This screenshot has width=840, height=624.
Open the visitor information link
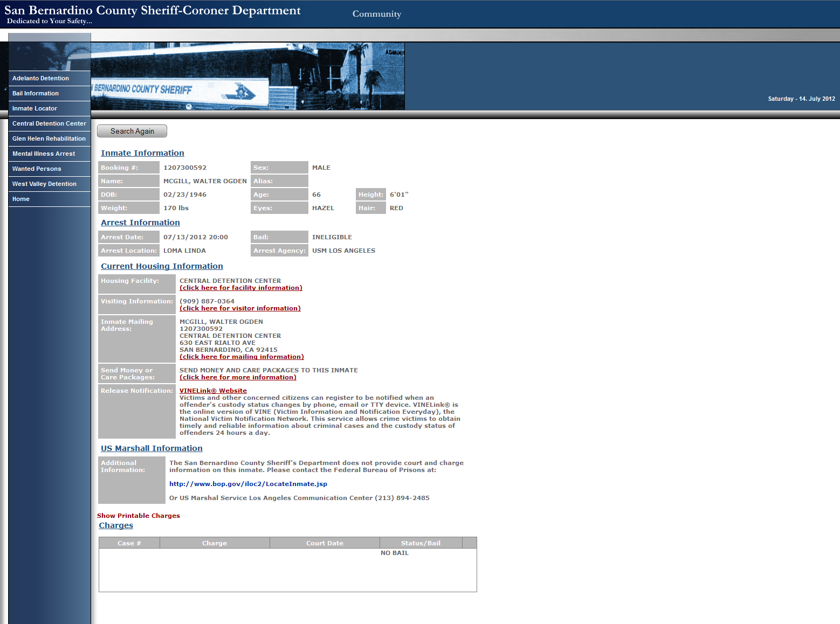click(x=240, y=308)
